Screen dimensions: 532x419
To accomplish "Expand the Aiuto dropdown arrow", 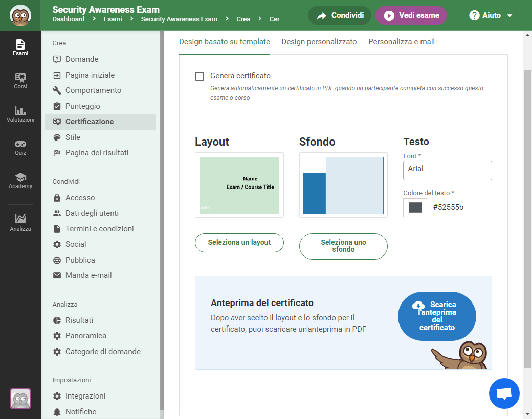I will 509,16.
